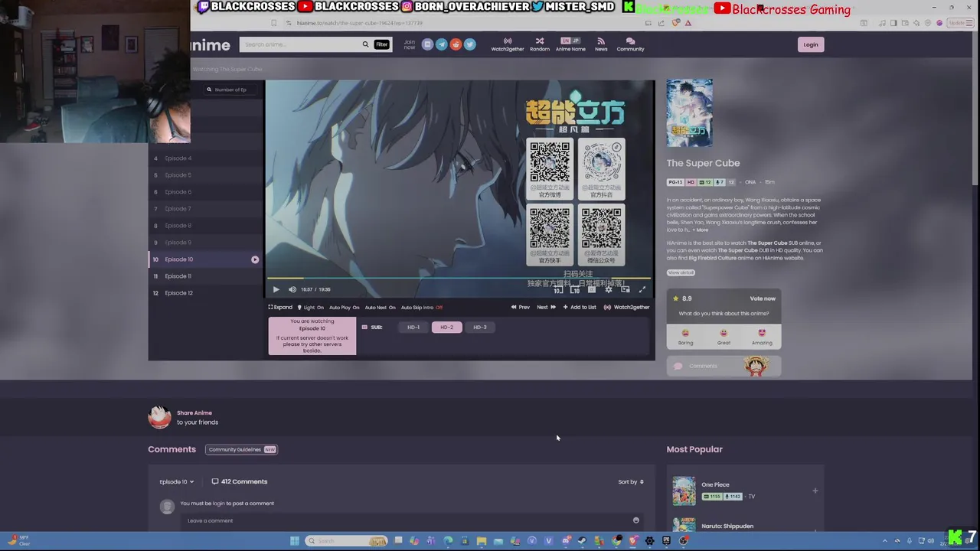Screen dimensions: 980x551
Task: Click Vote now for the rating
Action: click(x=763, y=298)
